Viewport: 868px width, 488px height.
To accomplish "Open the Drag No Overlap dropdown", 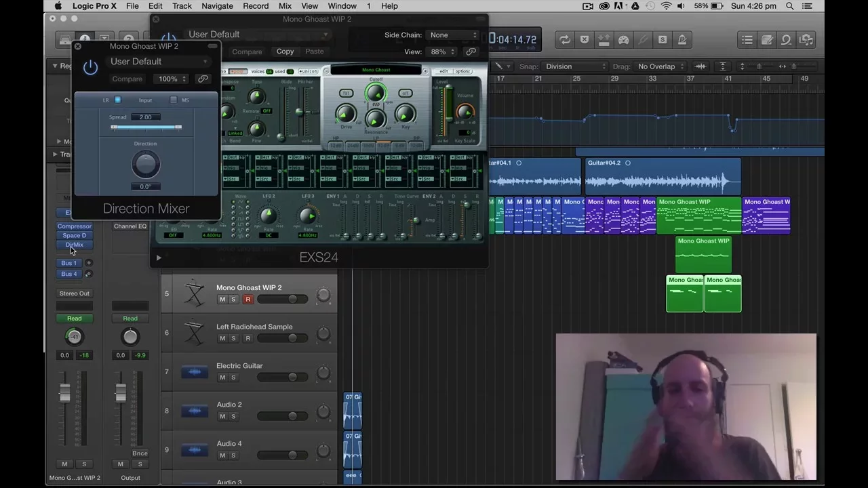I will click(x=661, y=66).
